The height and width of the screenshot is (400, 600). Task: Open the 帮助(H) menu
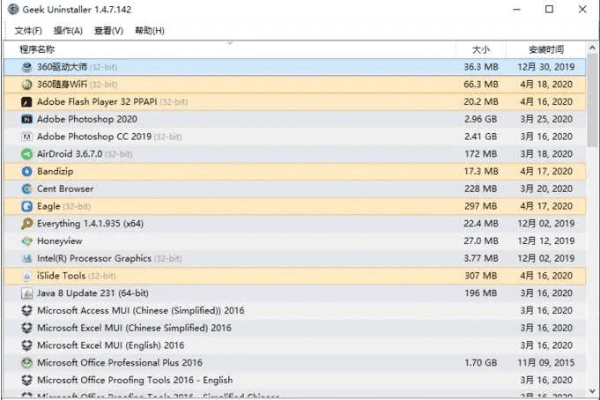[x=148, y=30]
